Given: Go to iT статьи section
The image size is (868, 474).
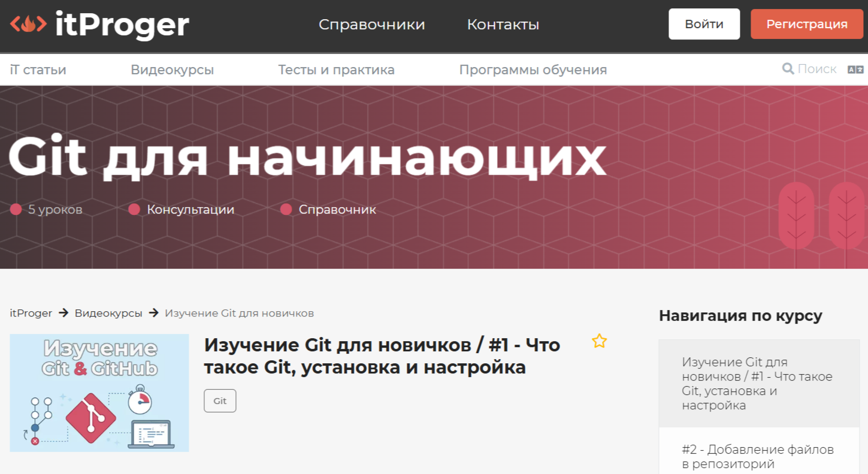Looking at the screenshot, I should click(38, 70).
